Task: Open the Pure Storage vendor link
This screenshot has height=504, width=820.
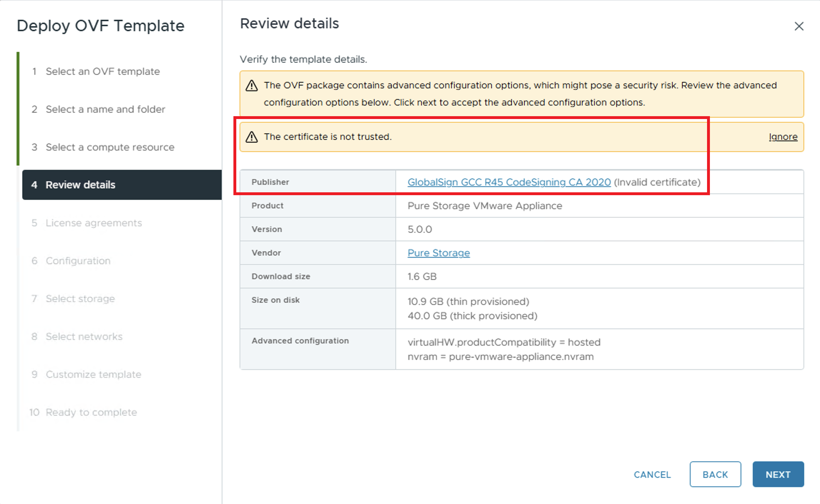Action: click(x=439, y=253)
